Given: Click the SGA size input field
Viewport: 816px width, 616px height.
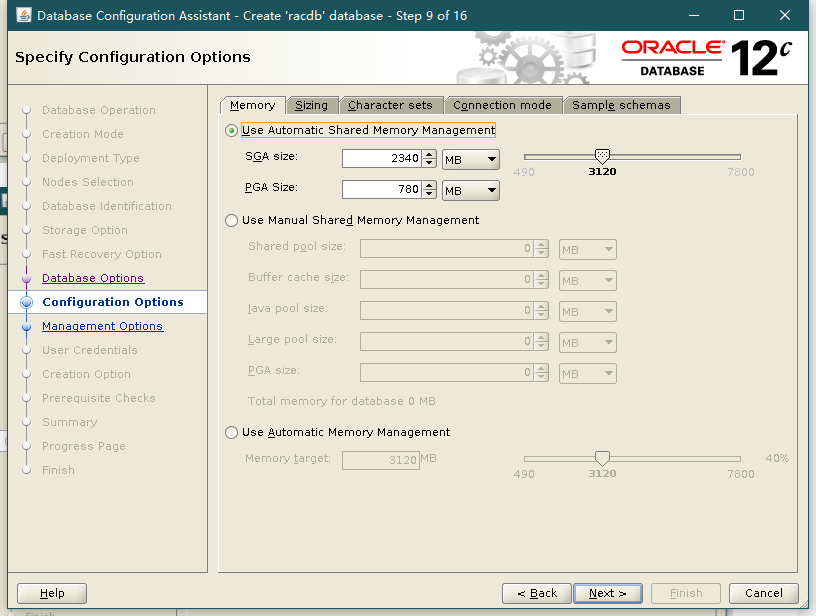Looking at the screenshot, I should pyautogui.click(x=380, y=159).
